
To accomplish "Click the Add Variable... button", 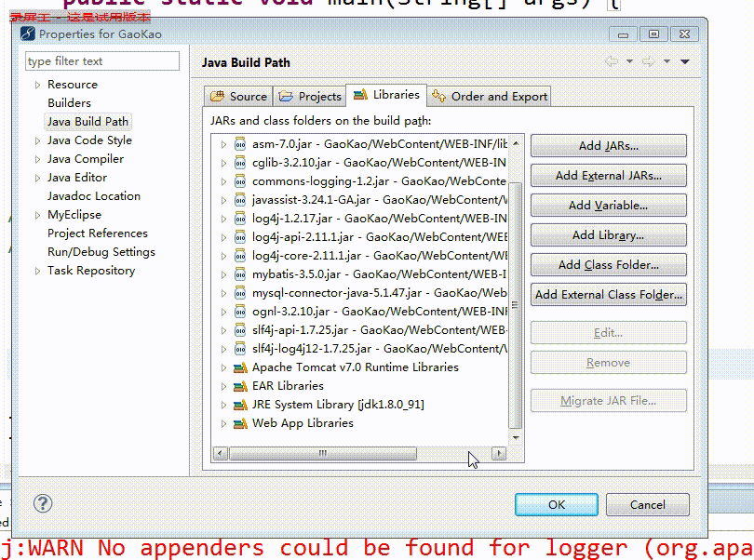I will pos(608,206).
